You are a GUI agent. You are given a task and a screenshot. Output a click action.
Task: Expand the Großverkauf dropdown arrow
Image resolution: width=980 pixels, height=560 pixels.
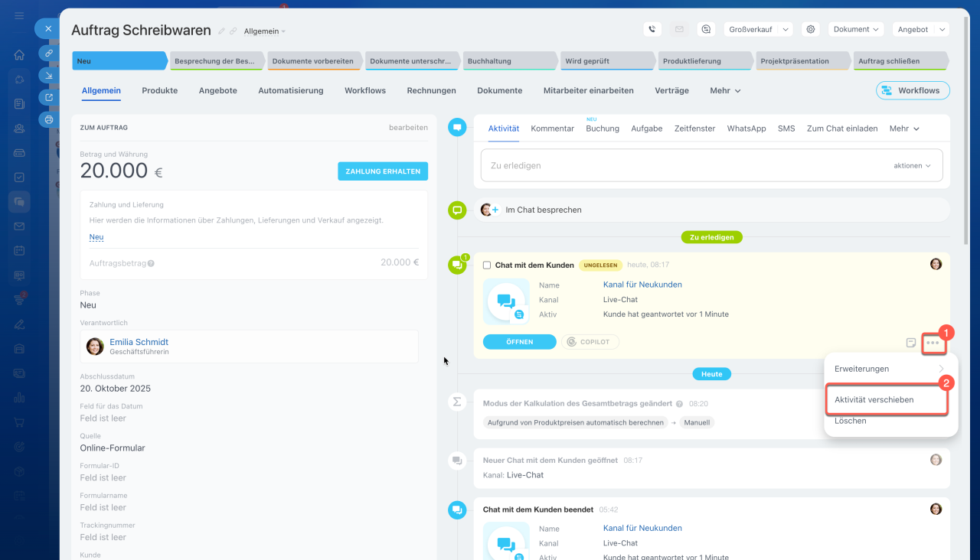[785, 29]
